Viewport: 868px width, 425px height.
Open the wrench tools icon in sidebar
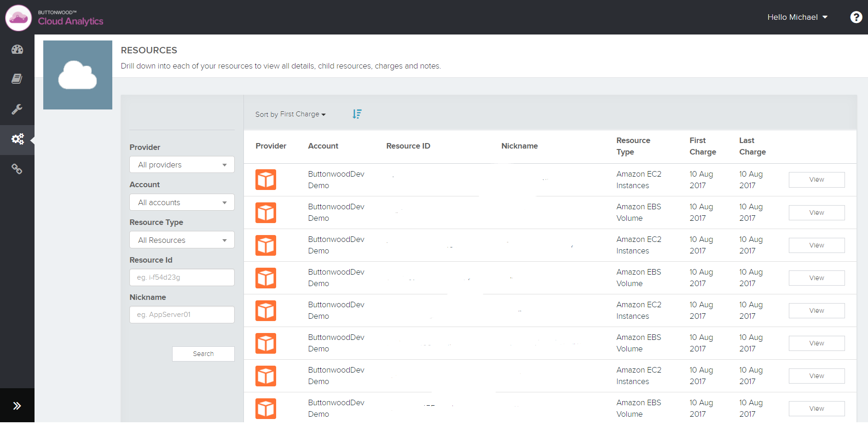point(17,109)
